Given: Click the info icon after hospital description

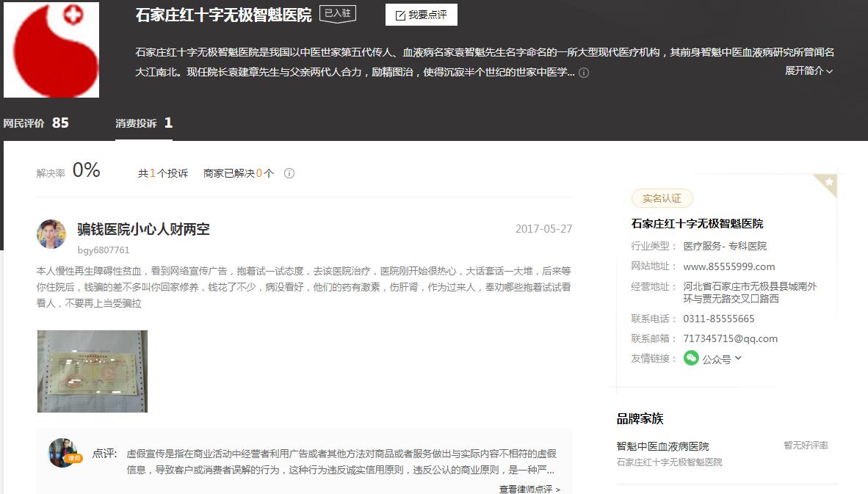Looking at the screenshot, I should [584, 73].
